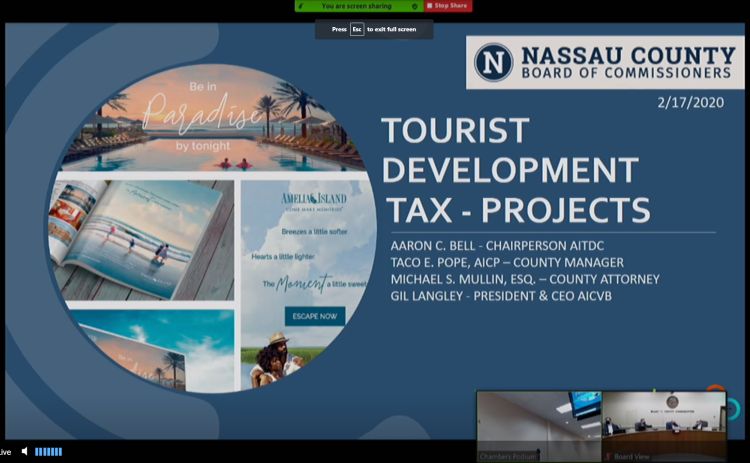Click the 2/17/2020 date text
750x463 pixels.
pos(690,102)
